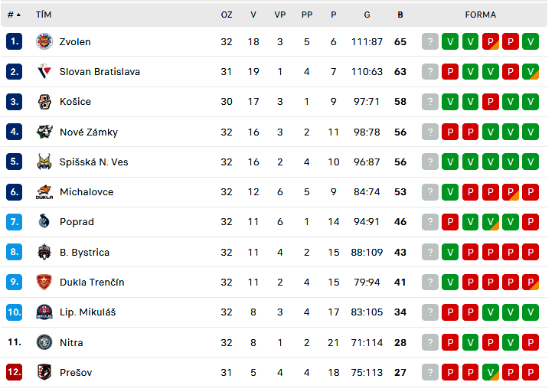The width and height of the screenshot is (555, 392).
Task: Sort by the OZ games played header
Action: pos(227,15)
